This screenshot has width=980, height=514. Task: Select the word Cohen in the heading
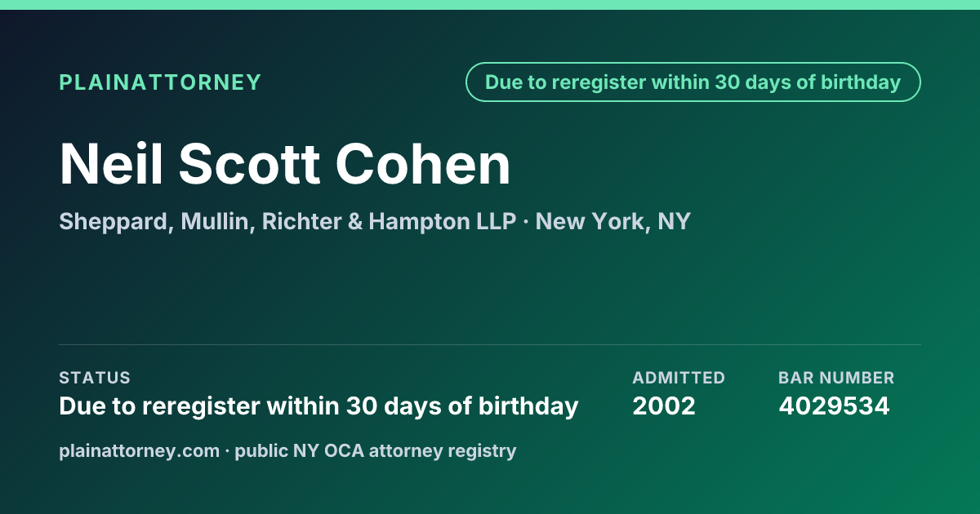tap(423, 164)
